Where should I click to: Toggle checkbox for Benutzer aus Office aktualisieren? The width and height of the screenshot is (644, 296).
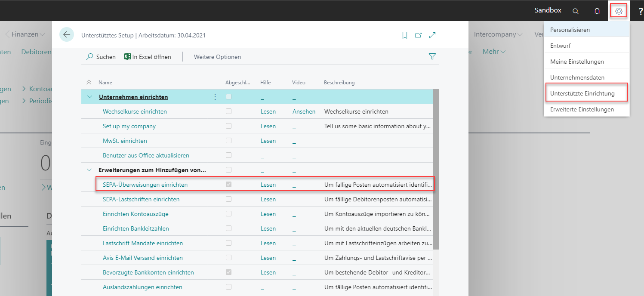pyautogui.click(x=228, y=155)
